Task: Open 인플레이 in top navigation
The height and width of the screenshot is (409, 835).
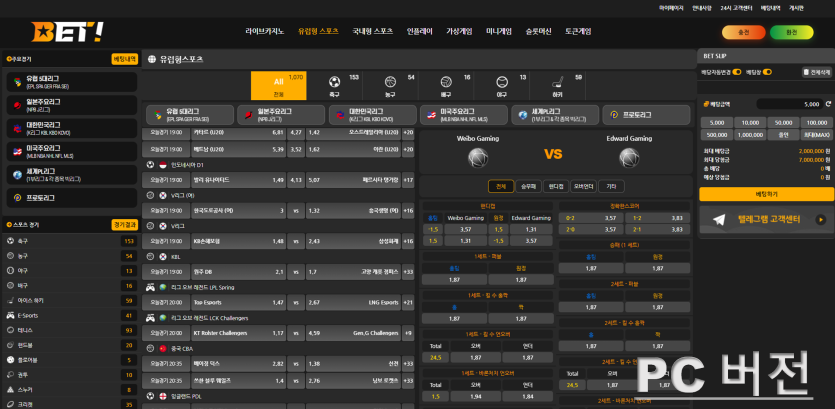Action: click(420, 31)
